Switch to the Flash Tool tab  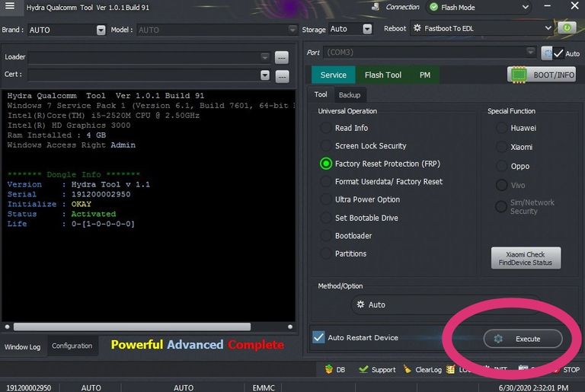pyautogui.click(x=383, y=75)
